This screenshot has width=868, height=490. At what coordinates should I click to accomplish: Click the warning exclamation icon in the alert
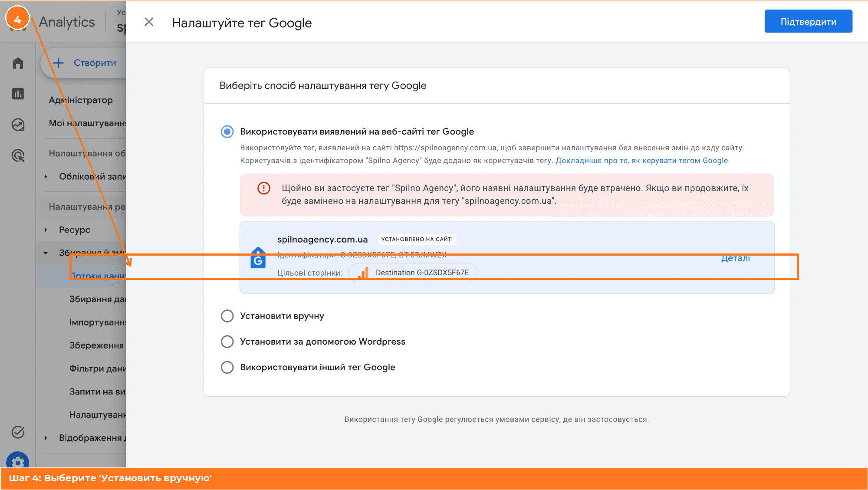pyautogui.click(x=264, y=188)
